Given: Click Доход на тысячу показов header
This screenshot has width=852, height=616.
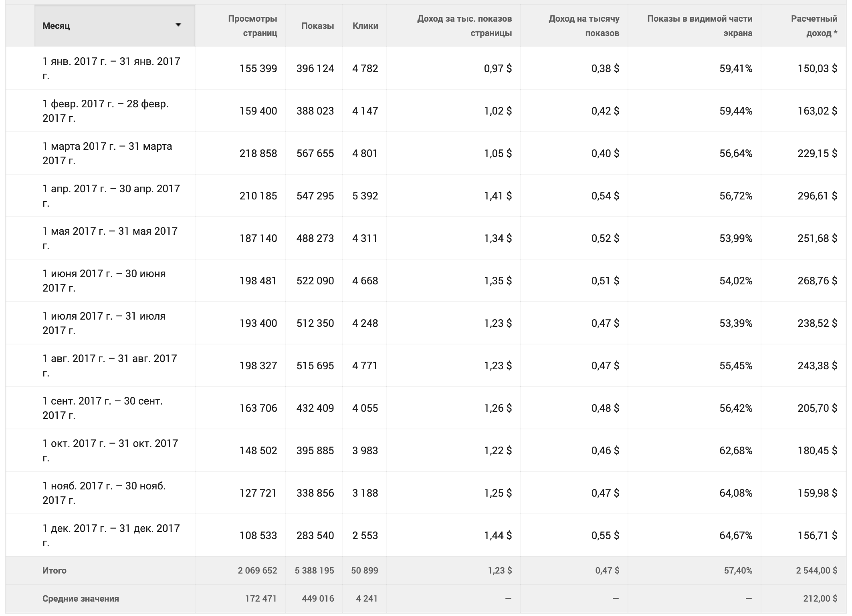Looking at the screenshot, I should (583, 26).
